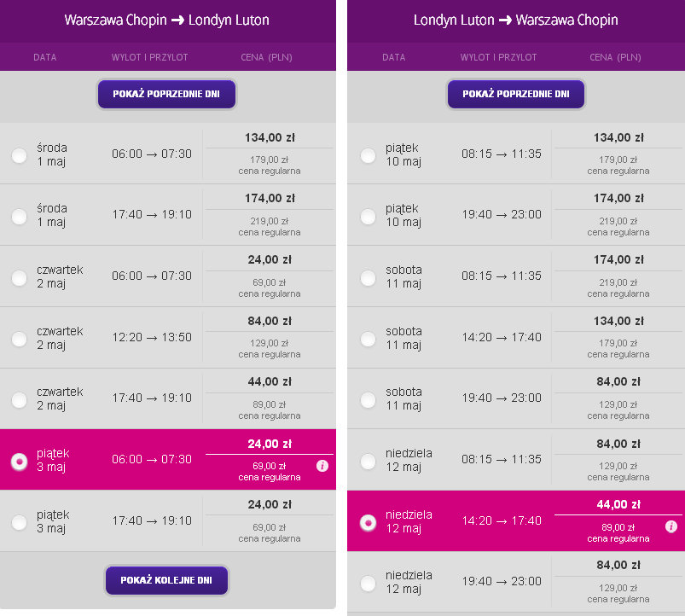Pick czwartek 2 maj 17:40 flight radio
Screen dimensions: 685x616
point(20,400)
